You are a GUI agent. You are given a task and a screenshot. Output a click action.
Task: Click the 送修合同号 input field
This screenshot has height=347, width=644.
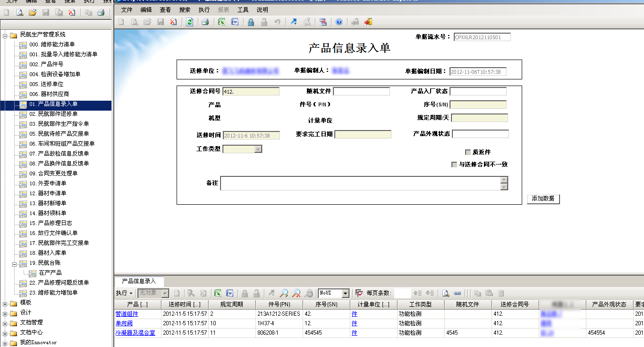[x=251, y=91]
